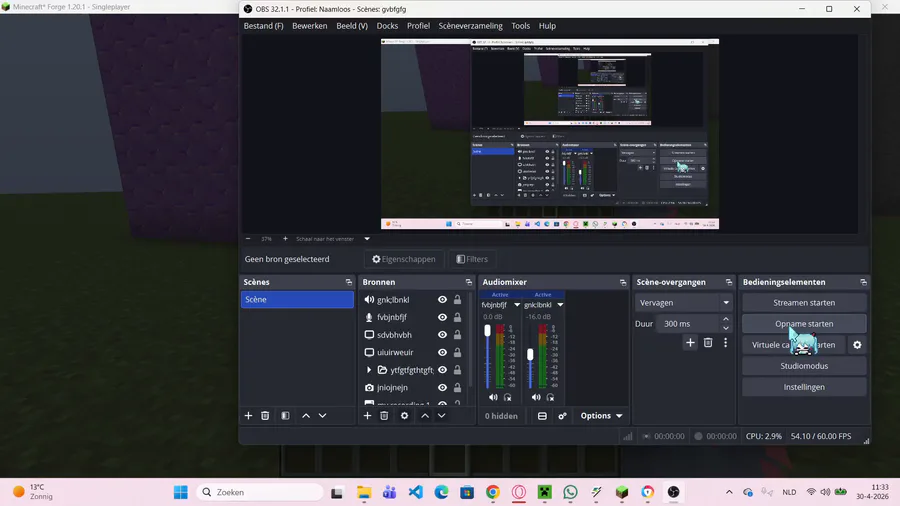
Task: Open virtual camera settings gear
Action: [x=857, y=345]
